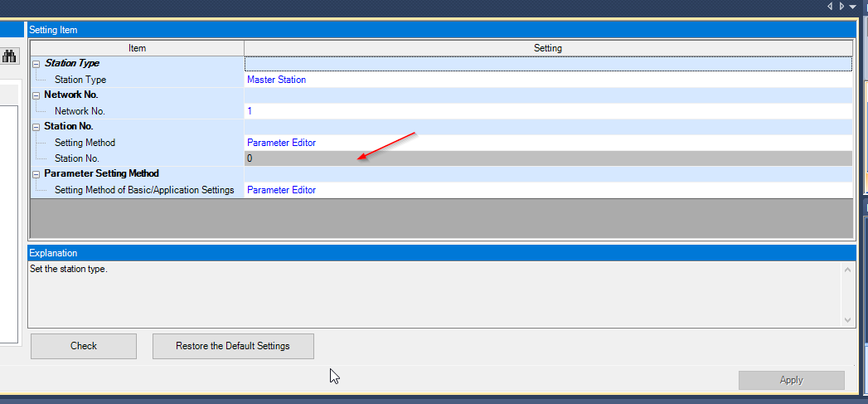Collapse the Station No. group

(36, 127)
